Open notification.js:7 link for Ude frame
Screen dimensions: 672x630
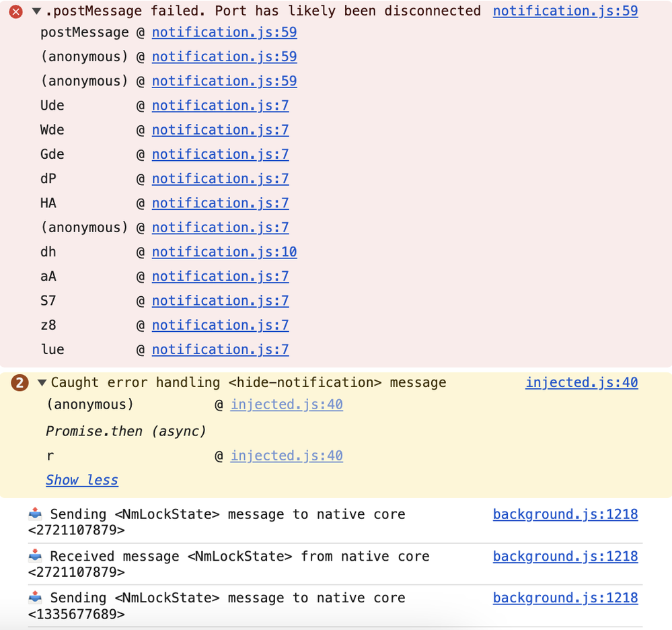coord(220,106)
